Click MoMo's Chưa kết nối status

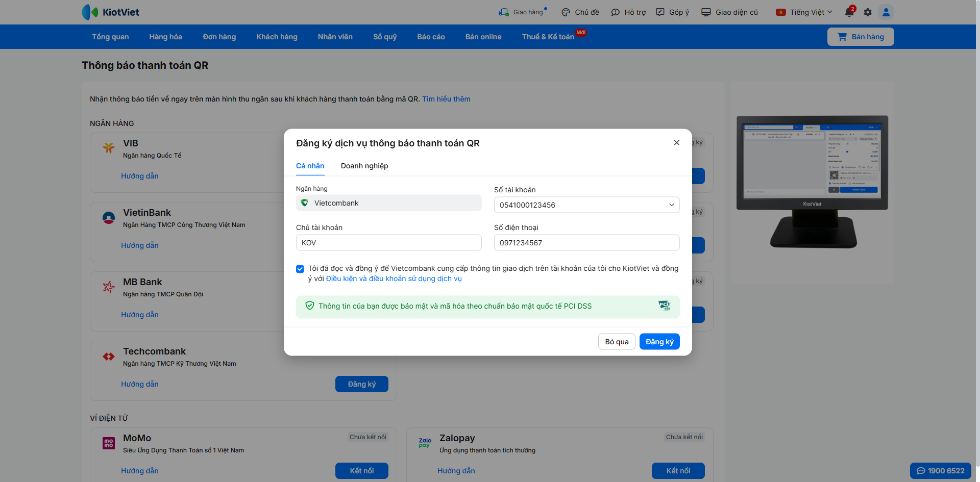click(x=368, y=437)
